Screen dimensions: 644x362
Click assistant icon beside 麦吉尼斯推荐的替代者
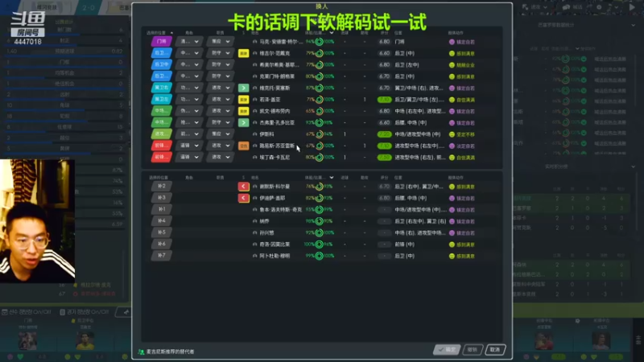141,352
